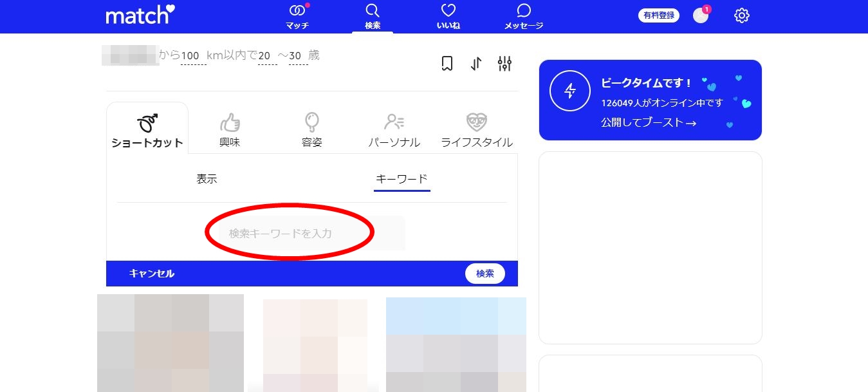Open the メッセージ speech bubble icon

click(x=524, y=11)
